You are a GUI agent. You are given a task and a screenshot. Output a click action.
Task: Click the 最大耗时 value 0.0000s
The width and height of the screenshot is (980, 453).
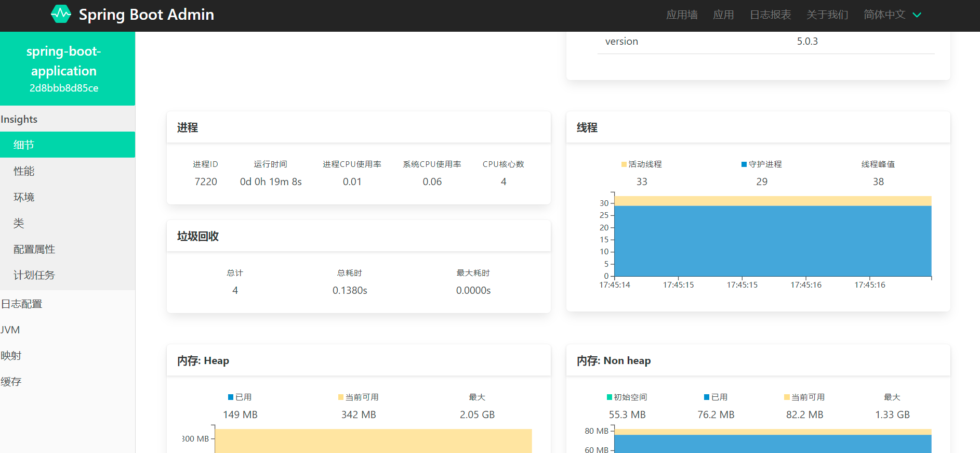pos(473,290)
